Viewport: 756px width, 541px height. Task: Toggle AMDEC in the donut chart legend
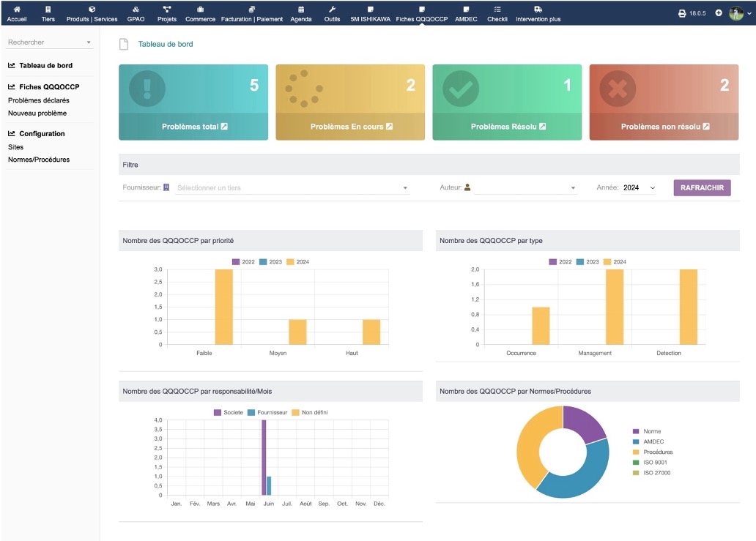(x=651, y=441)
